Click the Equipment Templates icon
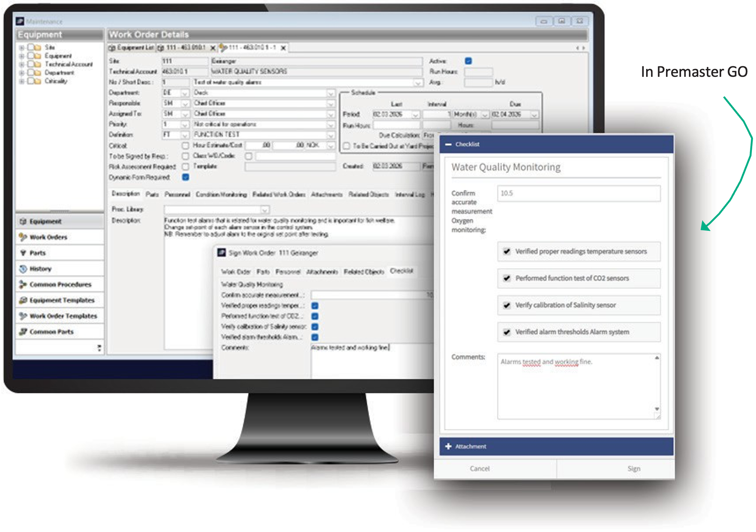Image resolution: width=756 pixels, height=532 pixels. point(23,300)
